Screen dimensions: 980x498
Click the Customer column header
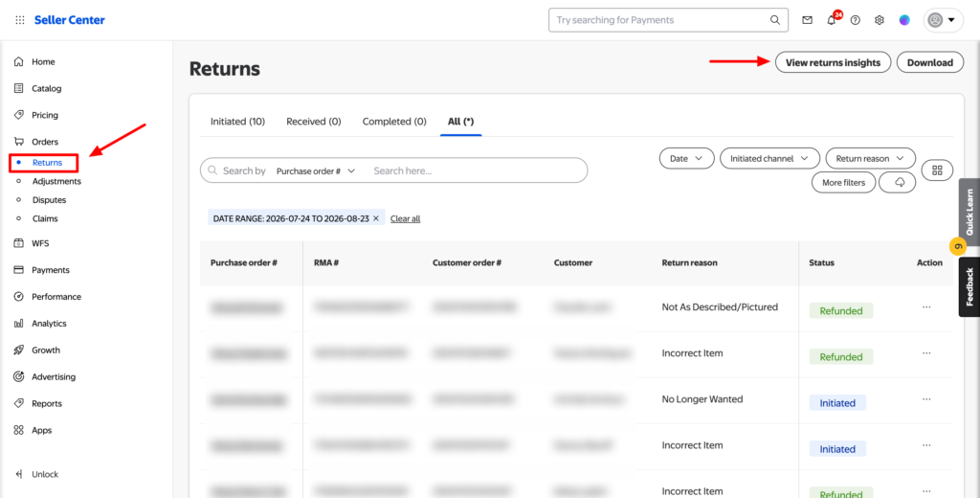[x=573, y=262]
